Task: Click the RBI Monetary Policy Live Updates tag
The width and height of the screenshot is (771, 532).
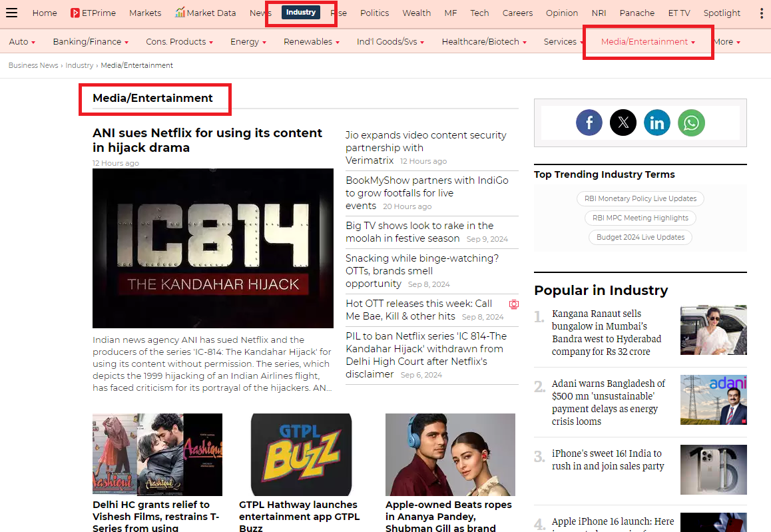Action: pyautogui.click(x=640, y=198)
